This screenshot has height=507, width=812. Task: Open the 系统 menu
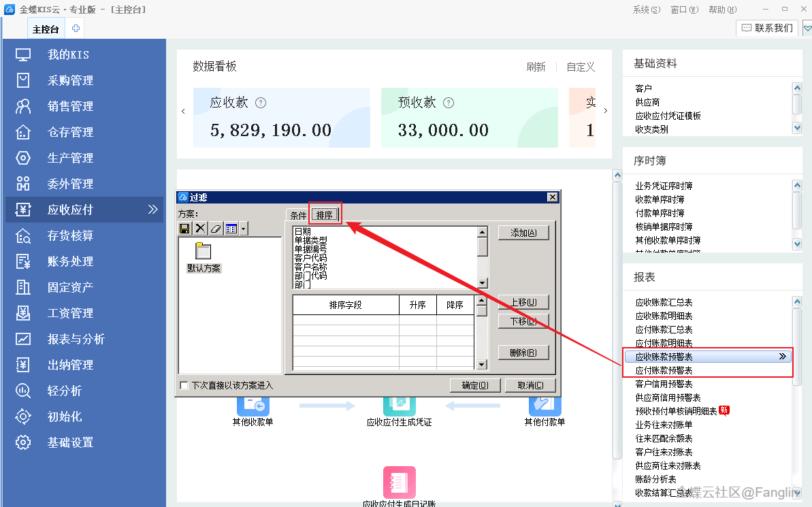point(646,10)
